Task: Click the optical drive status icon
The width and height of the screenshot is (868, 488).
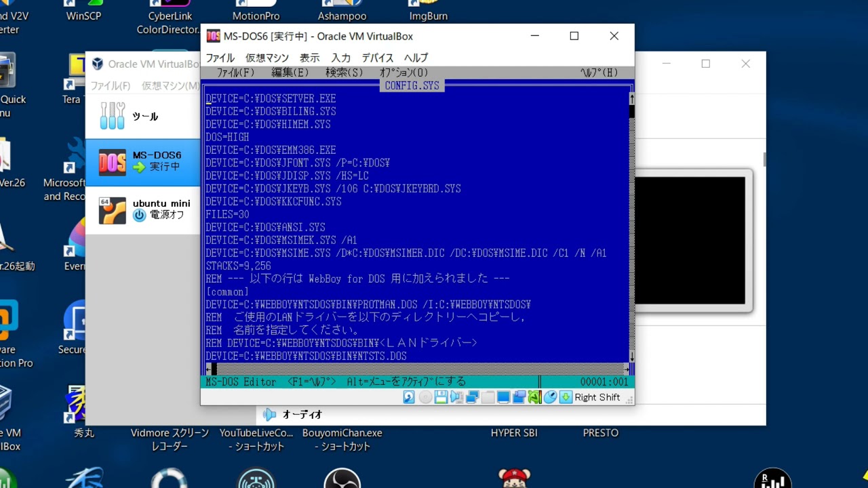Action: 425,397
